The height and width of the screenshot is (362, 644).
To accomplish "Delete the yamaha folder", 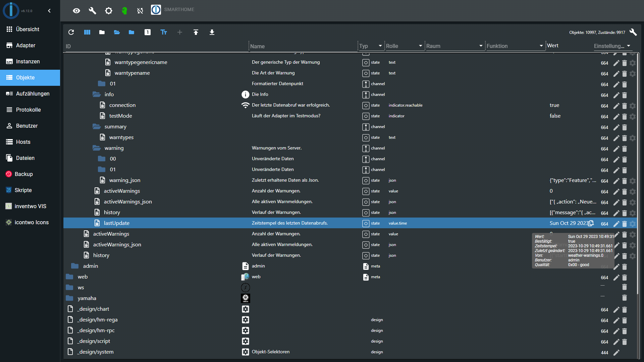I will [625, 298].
